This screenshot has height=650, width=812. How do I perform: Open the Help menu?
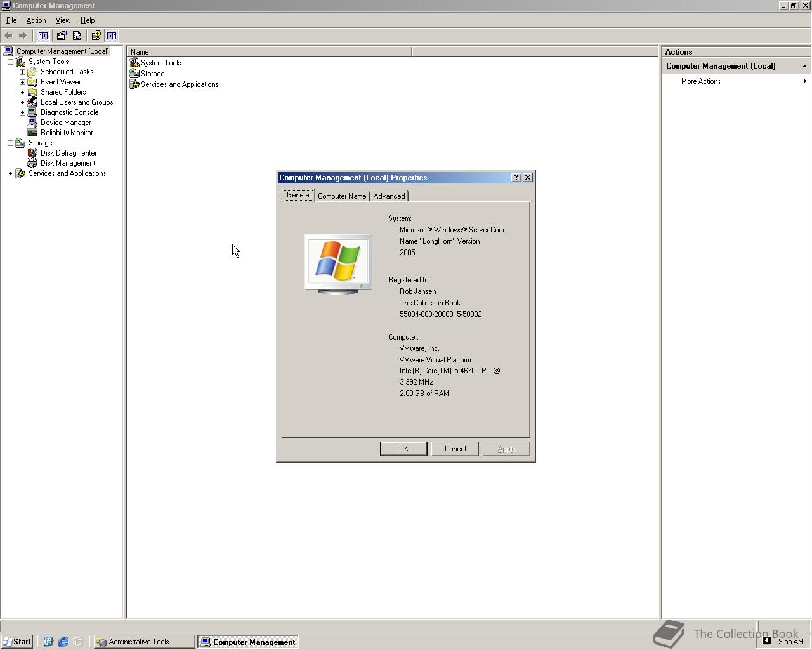click(88, 20)
